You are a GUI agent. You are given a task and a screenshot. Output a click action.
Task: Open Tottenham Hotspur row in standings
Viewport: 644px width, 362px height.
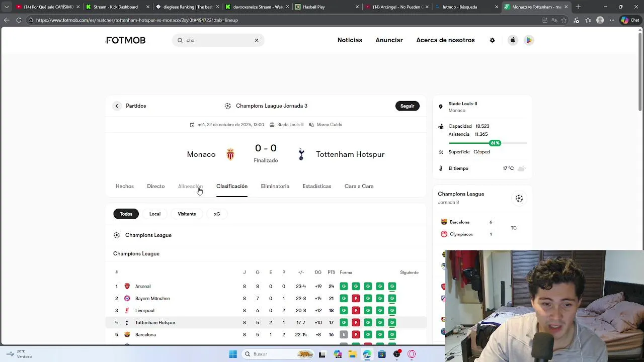[266, 322]
